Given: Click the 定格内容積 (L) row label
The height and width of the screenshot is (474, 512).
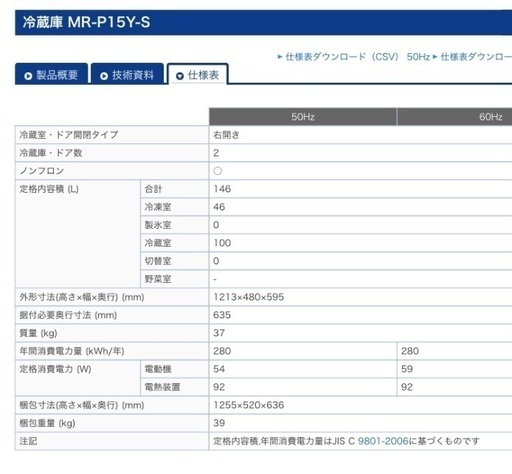Looking at the screenshot, I should pyautogui.click(x=49, y=189).
